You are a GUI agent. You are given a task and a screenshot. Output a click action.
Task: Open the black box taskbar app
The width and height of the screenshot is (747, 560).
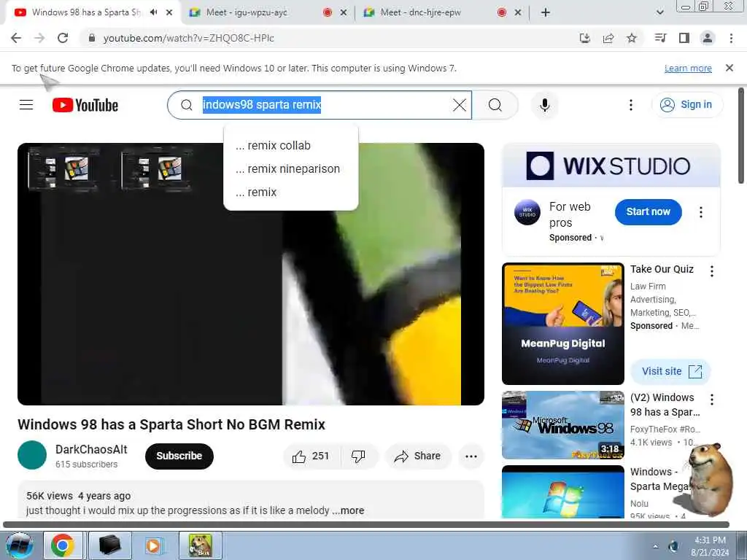pyautogui.click(x=110, y=545)
